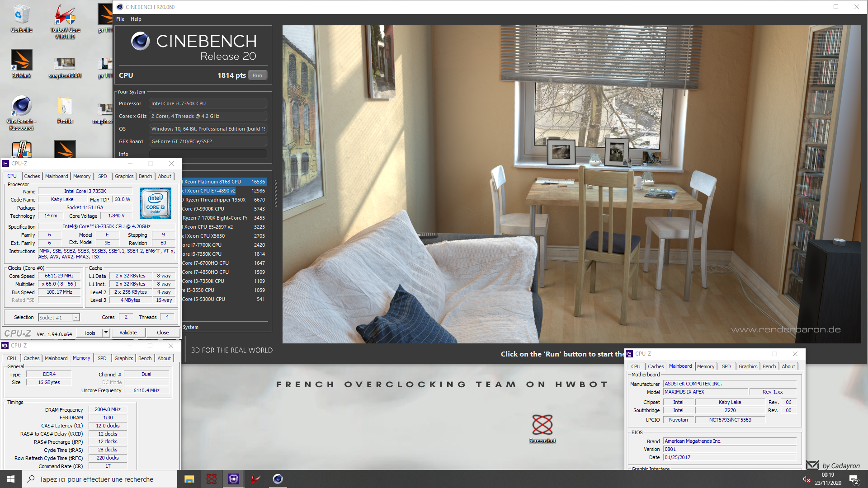Open the File menu in Cinebench

click(120, 19)
